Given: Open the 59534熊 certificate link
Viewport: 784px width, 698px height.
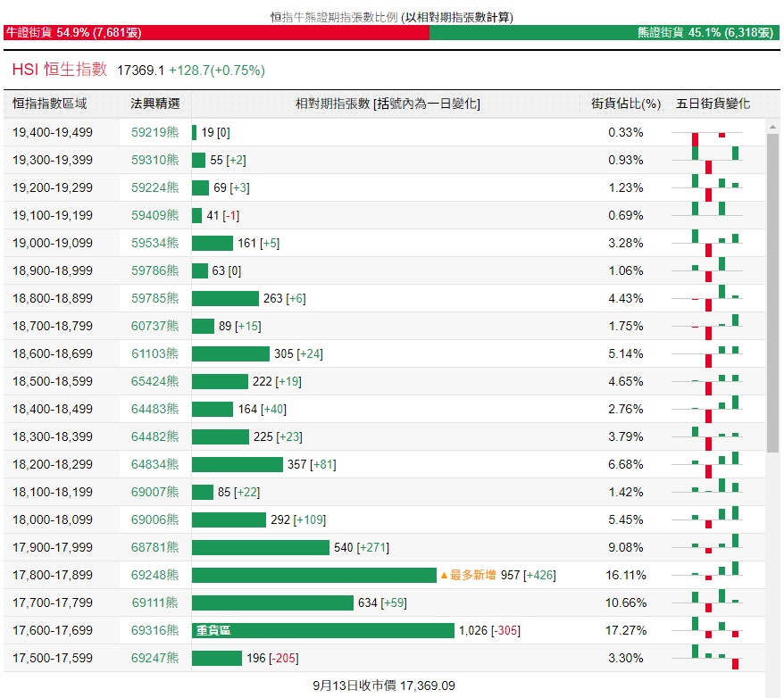Looking at the screenshot, I should (x=154, y=243).
